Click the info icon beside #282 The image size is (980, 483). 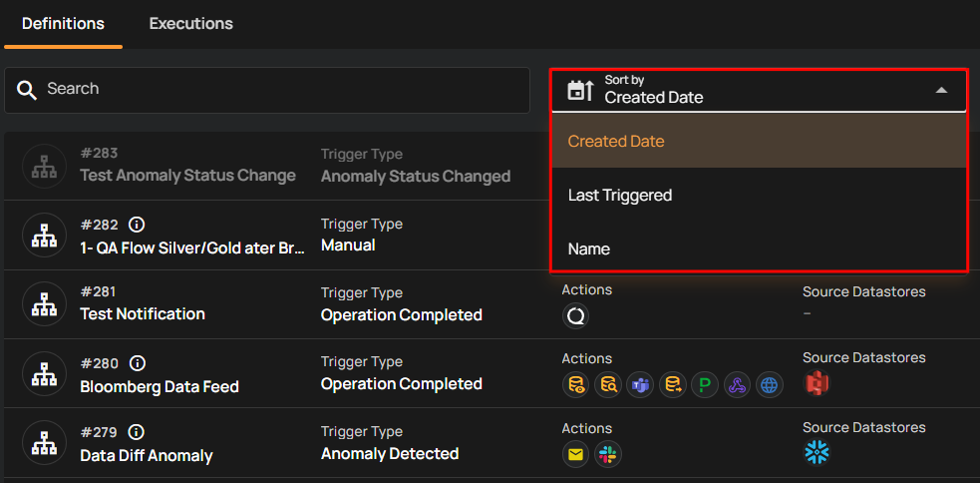[x=138, y=225]
